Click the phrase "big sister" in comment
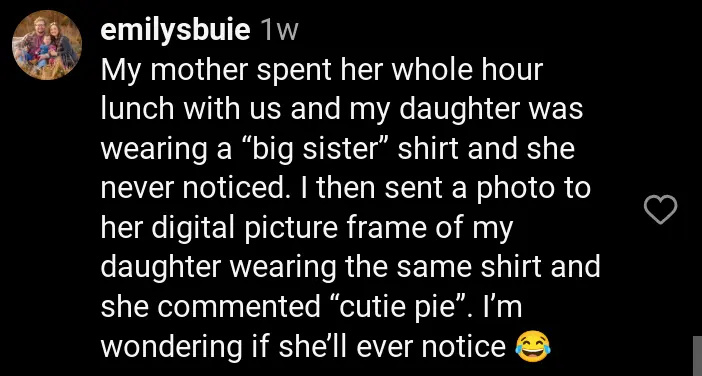The image size is (702, 376). pyautogui.click(x=317, y=149)
